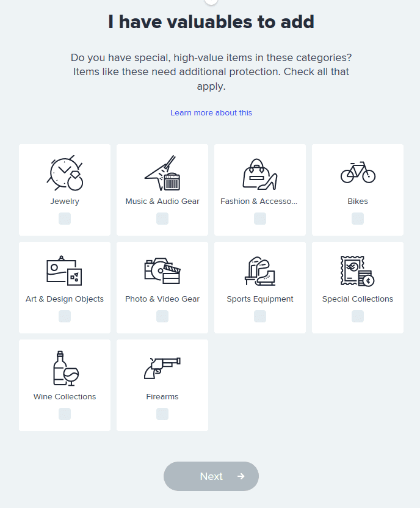
Task: Select the Photo & Video Gear camera icon
Action: (x=162, y=270)
